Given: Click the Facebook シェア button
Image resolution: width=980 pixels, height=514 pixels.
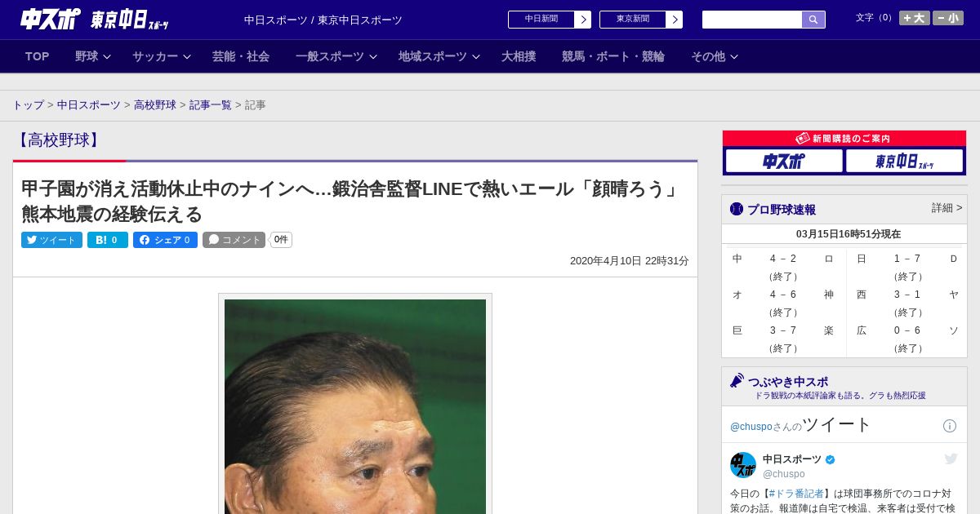Looking at the screenshot, I should [x=165, y=240].
